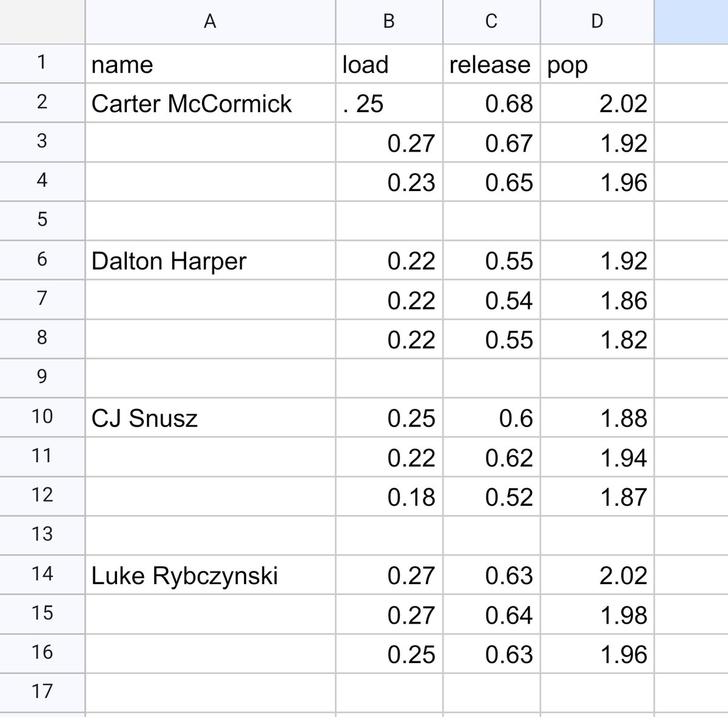Screen dimensions: 728x717
Task: Select load 0.22 in row 8
Action: click(x=389, y=338)
